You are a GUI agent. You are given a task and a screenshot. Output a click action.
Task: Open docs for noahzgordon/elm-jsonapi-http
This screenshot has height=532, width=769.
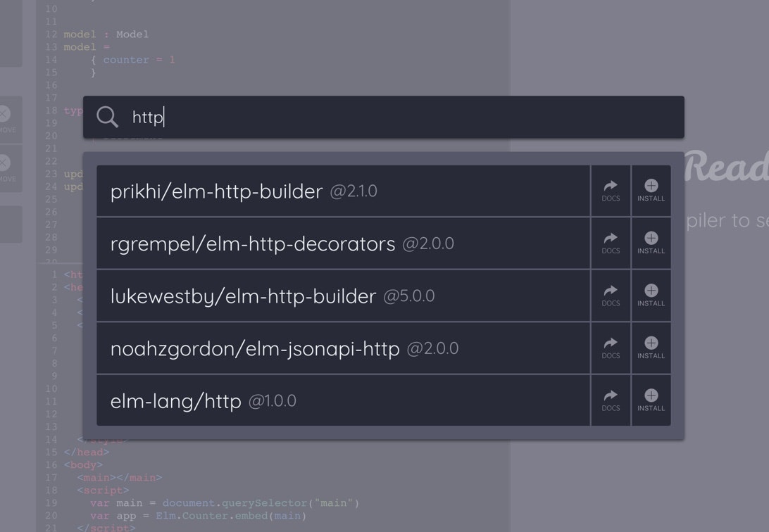pos(611,348)
